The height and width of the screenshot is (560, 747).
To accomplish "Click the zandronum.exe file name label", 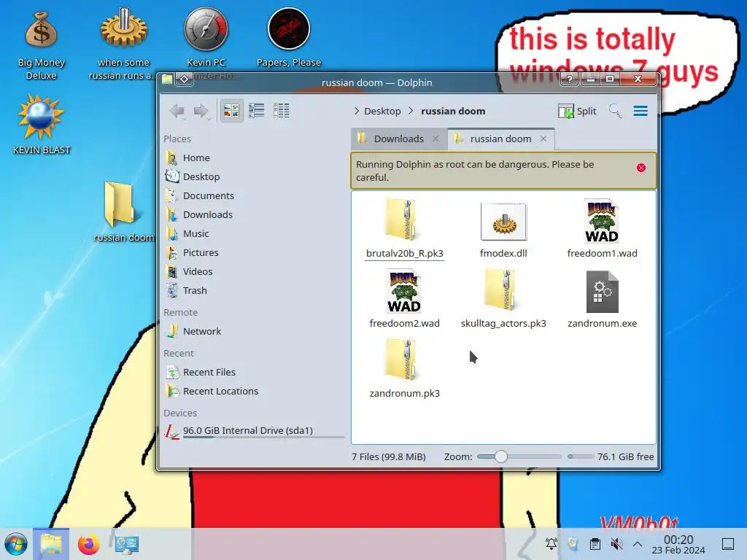I will (602, 323).
